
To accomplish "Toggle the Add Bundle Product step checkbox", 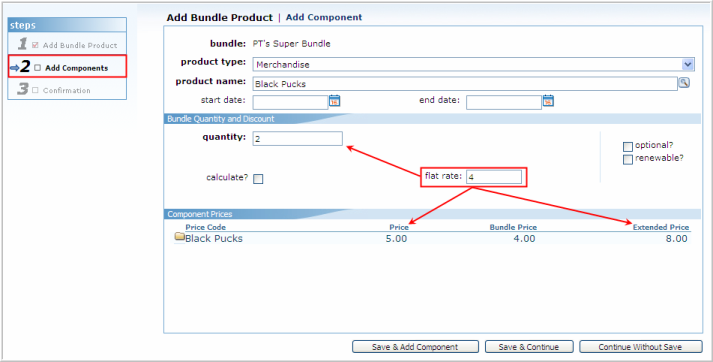I will 35,45.
